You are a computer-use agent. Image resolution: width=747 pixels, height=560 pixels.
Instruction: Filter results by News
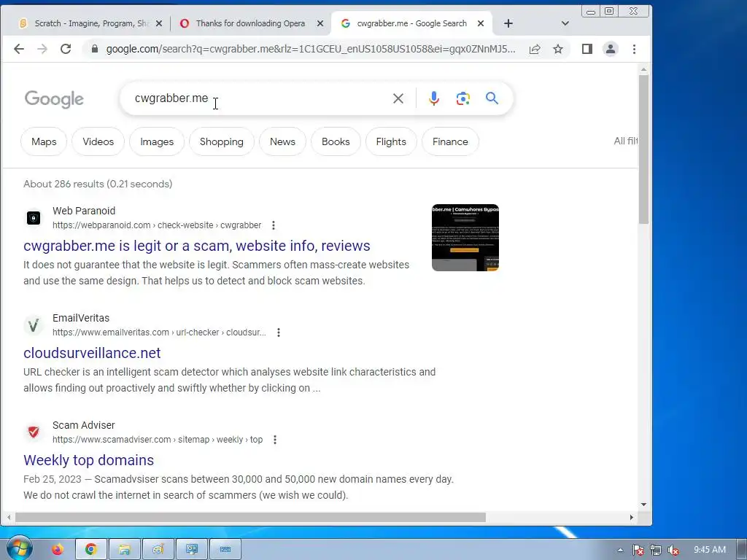282,141
